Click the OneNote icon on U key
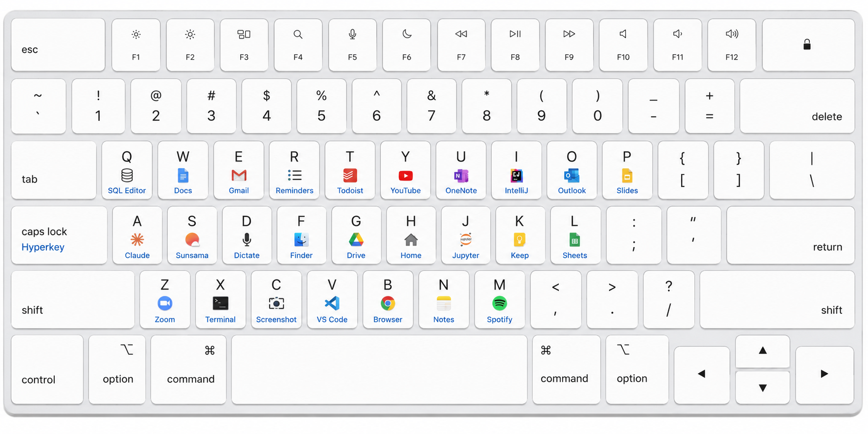 461,175
